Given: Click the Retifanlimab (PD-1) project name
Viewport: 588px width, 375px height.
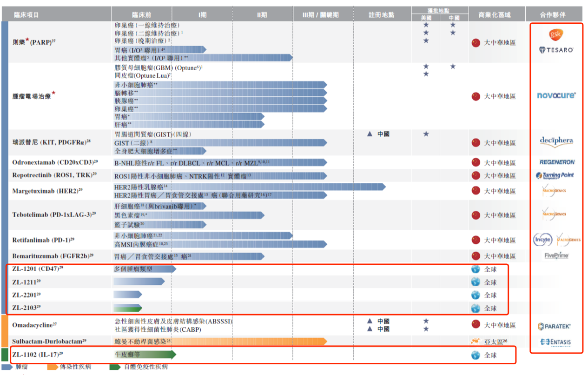Looking at the screenshot, I should (x=43, y=240).
